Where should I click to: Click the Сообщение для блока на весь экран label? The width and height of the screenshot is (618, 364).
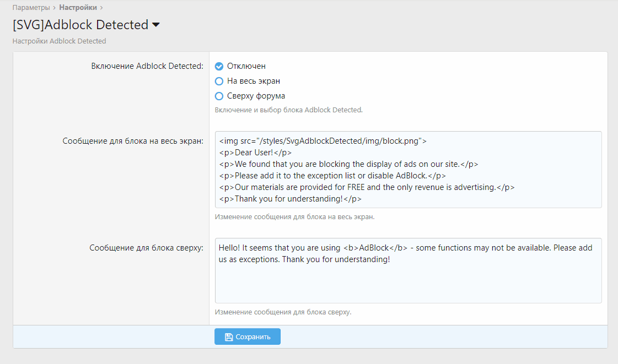[133, 141]
